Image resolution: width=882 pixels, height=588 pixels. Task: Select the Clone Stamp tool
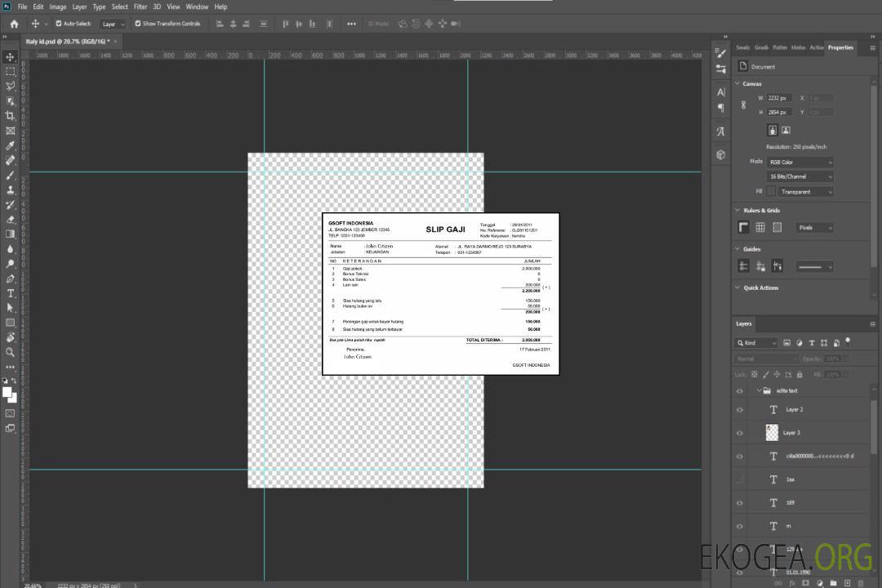[10, 190]
